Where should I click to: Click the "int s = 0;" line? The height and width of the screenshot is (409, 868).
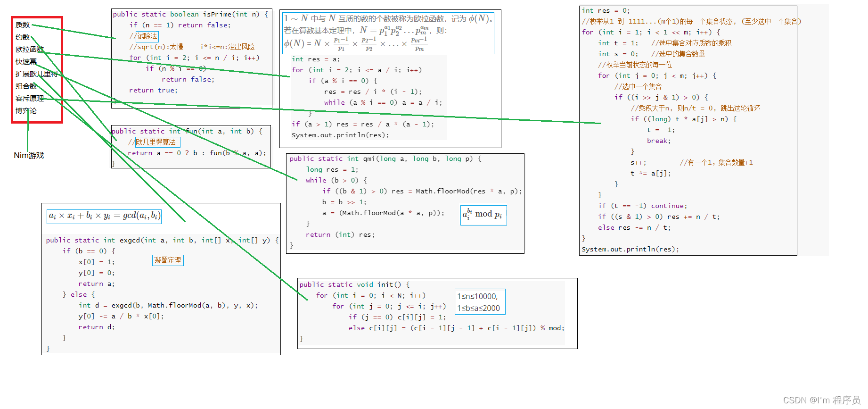pyautogui.click(x=618, y=54)
